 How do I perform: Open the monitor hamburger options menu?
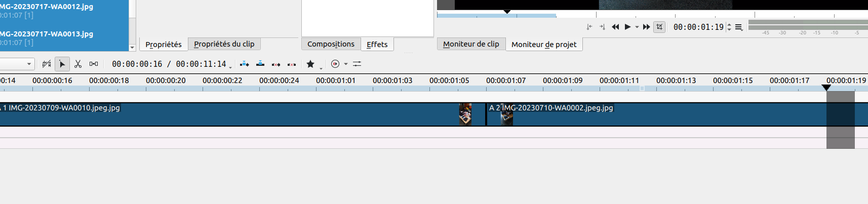coord(739,27)
